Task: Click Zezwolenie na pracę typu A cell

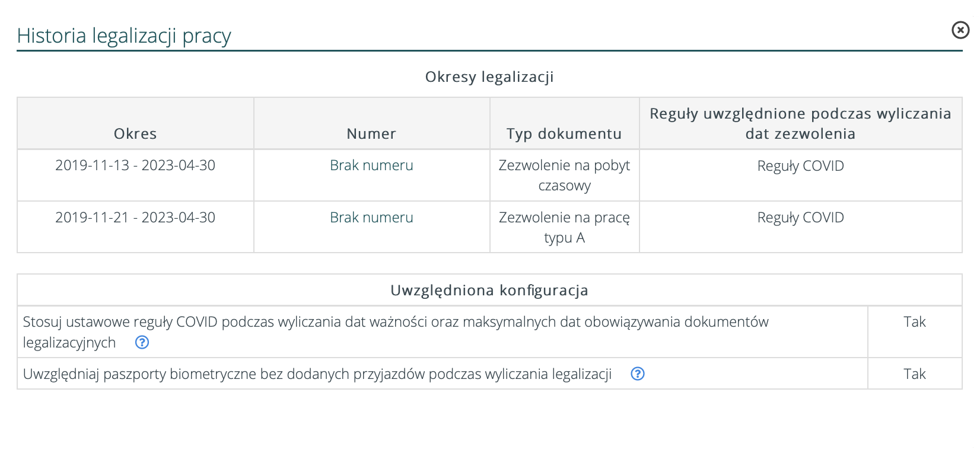Action: point(564,227)
